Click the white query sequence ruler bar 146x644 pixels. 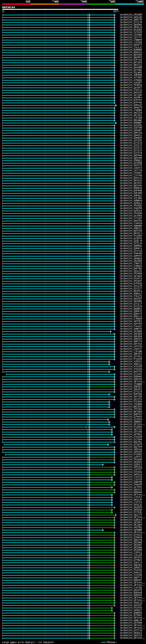coord(60,9)
